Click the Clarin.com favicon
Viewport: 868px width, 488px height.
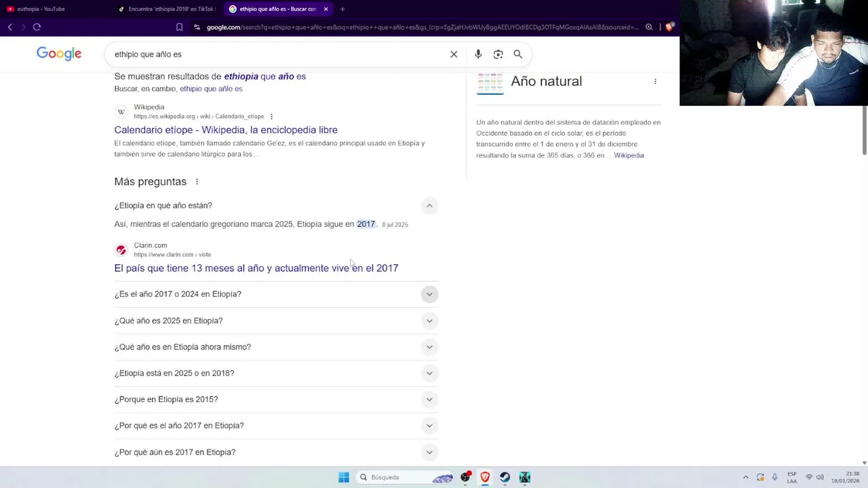click(121, 250)
